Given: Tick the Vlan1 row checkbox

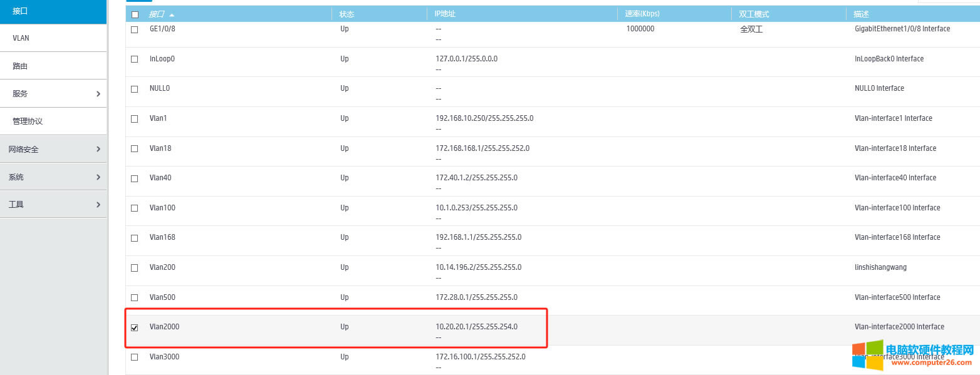Looking at the screenshot, I should (x=134, y=119).
